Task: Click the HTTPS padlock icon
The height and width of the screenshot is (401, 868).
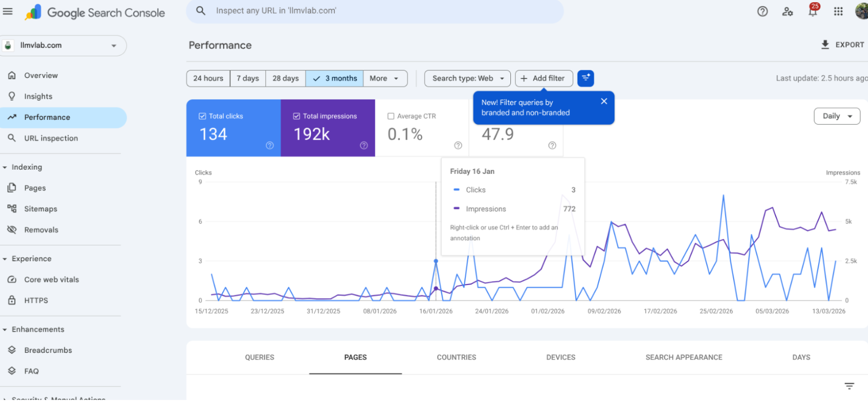Action: [x=12, y=300]
